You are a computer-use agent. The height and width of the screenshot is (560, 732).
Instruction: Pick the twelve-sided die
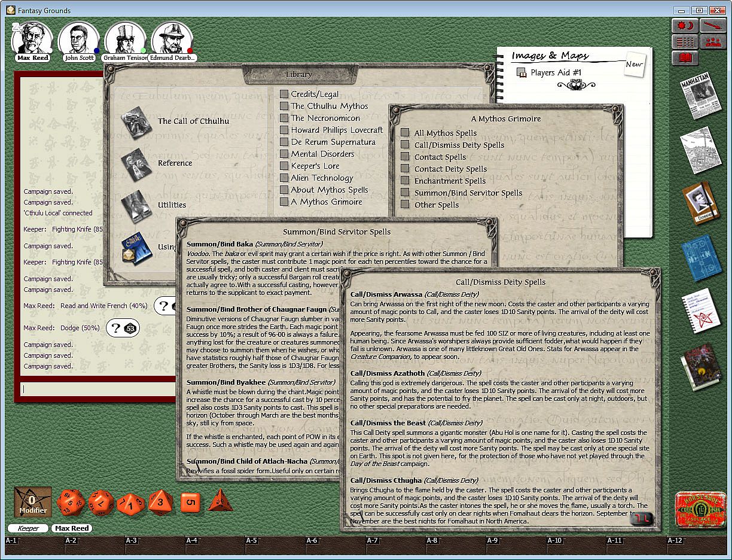pos(101,503)
